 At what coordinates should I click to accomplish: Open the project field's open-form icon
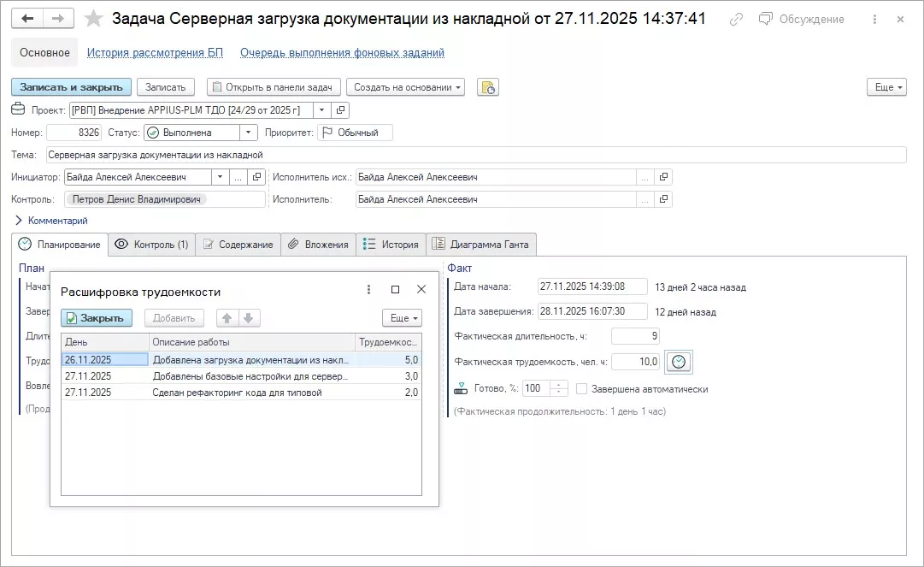tap(340, 110)
